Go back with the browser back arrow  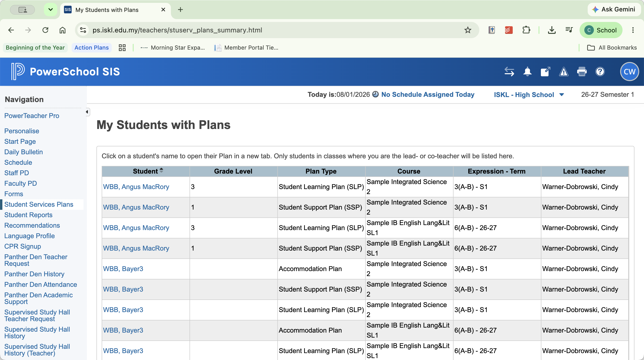pos(11,30)
